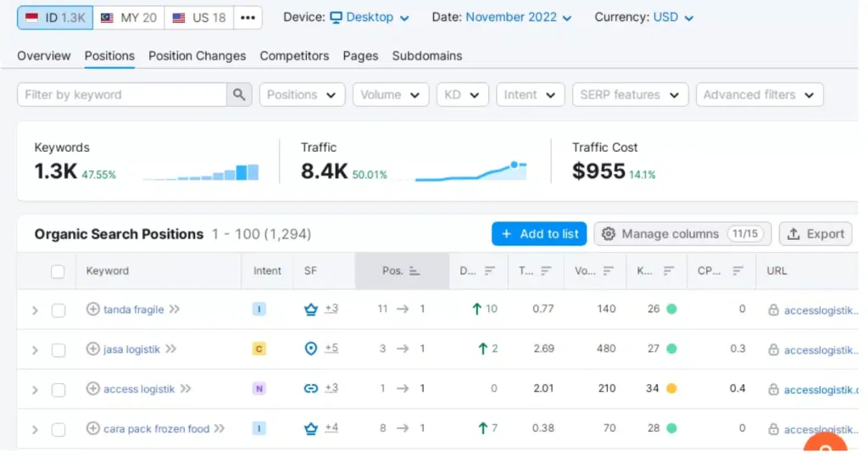
Task: Click the plus icon beside 'tanda fragile' keyword
Action: tap(93, 309)
